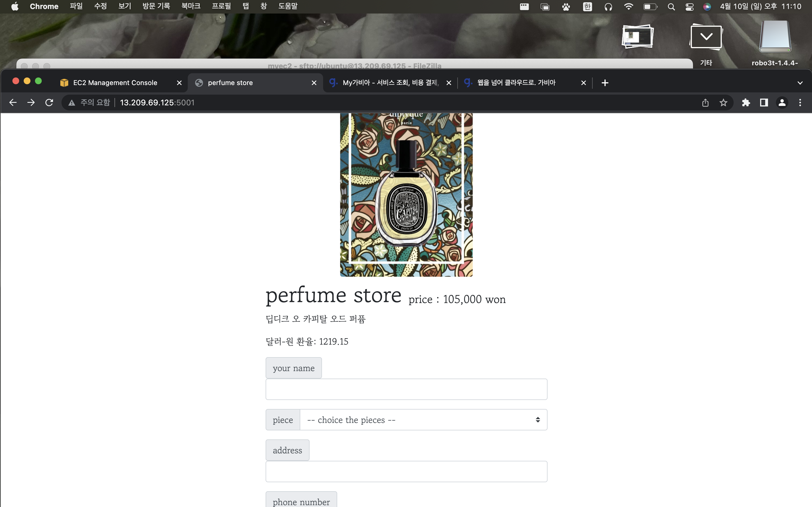This screenshot has height=507, width=812.
Task: Open a new tab with plus button
Action: 605,83
